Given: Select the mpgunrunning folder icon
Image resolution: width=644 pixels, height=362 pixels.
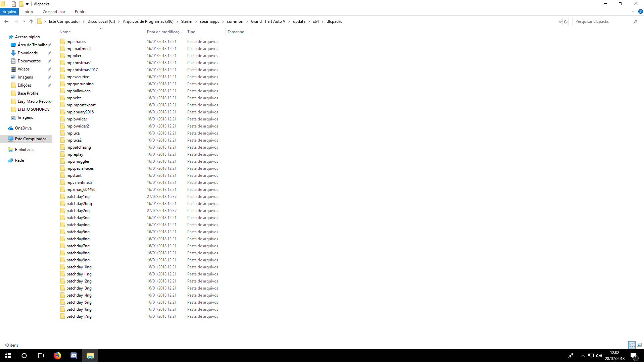Looking at the screenshot, I should 62,84.
